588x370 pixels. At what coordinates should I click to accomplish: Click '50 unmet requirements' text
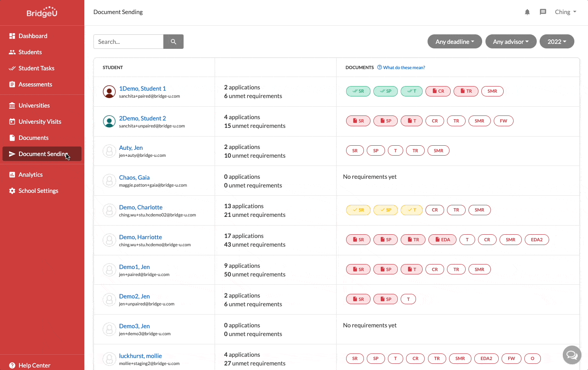(255, 274)
